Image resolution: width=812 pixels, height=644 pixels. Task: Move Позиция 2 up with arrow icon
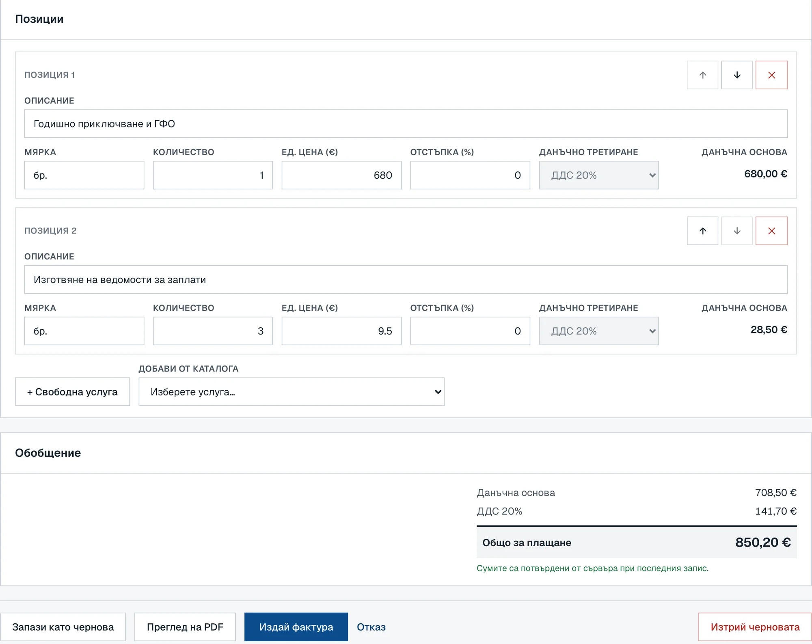[702, 231]
